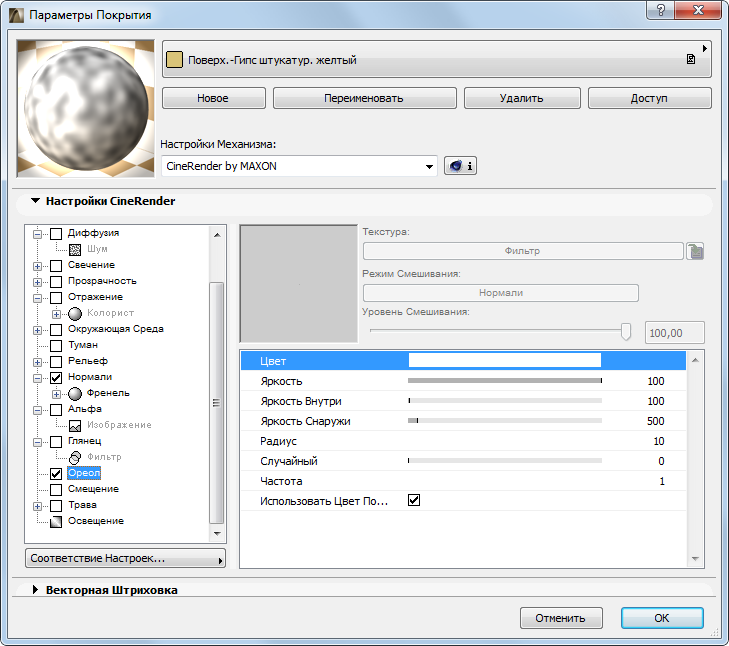Viewport: 729px width, 646px height.
Task: Enable the Свечение checkbox
Action: (56, 266)
